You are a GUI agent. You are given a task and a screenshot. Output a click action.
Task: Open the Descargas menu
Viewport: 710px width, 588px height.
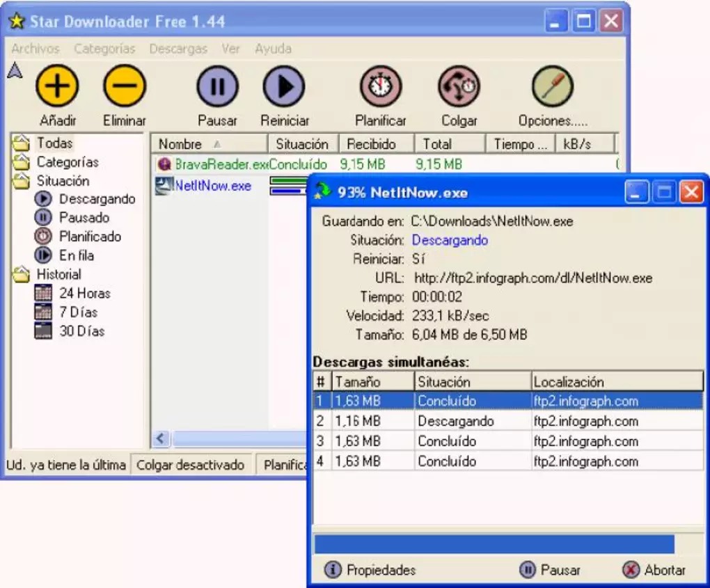pyautogui.click(x=178, y=49)
